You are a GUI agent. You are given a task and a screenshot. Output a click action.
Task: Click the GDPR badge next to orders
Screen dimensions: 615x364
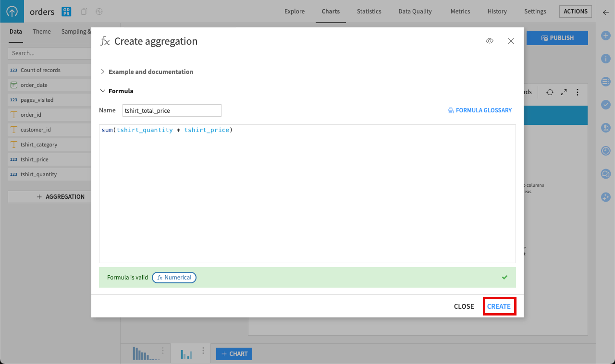pos(66,11)
